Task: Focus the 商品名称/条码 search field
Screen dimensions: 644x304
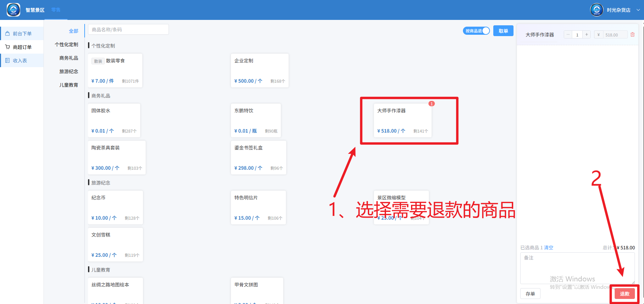Action: click(x=128, y=29)
